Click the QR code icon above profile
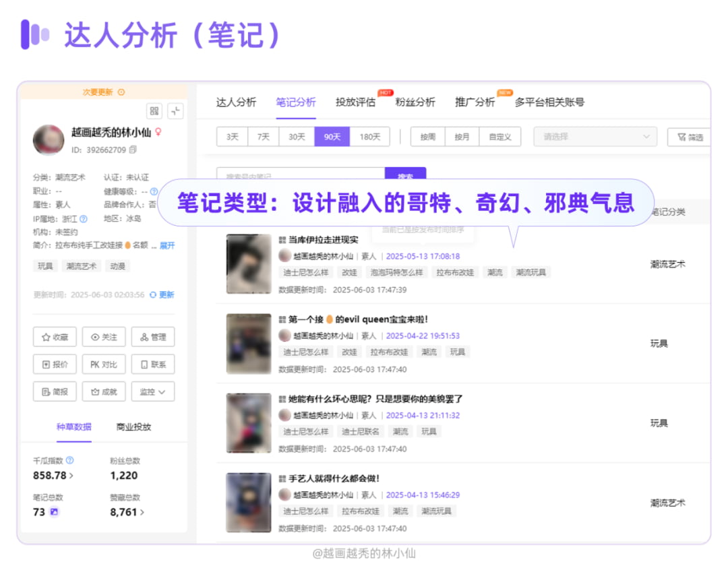Viewport: 728px width, 568px height. (154, 111)
